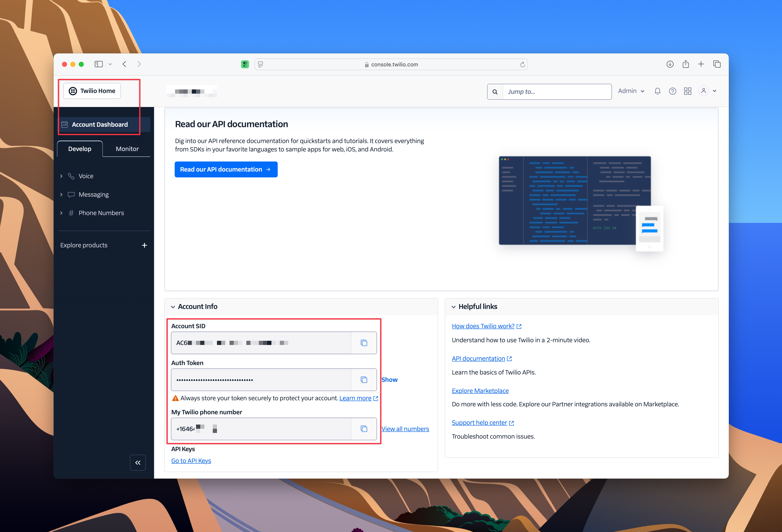Open View all numbers link

pos(405,429)
